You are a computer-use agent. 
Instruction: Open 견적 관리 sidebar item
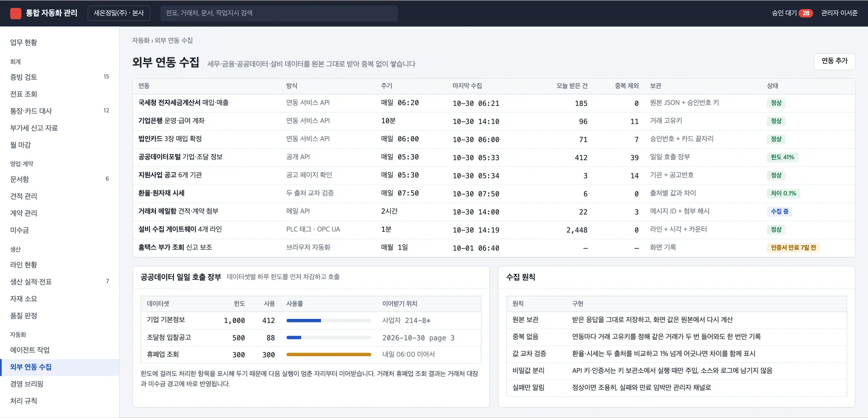pyautogui.click(x=60, y=196)
